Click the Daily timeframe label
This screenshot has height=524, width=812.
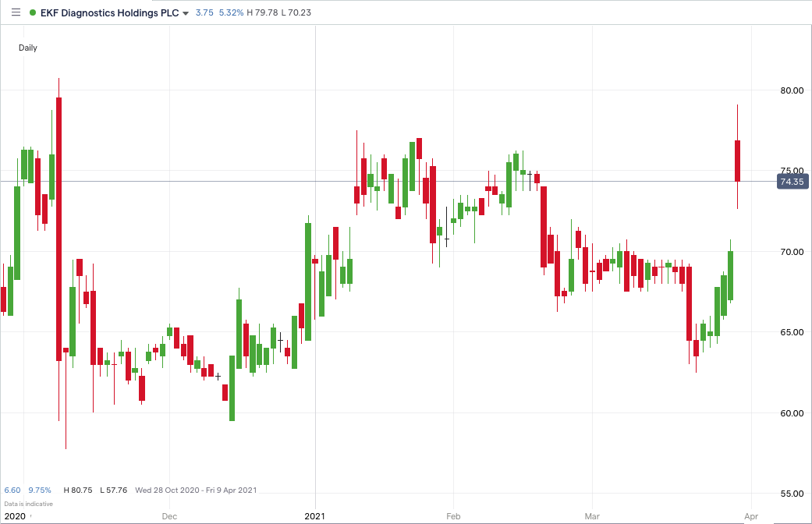click(28, 48)
